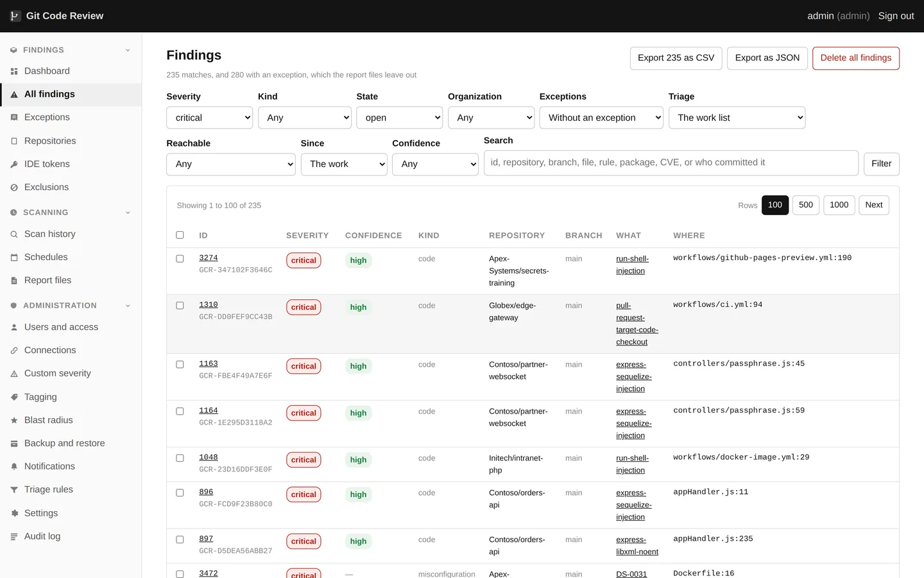Viewport: 924px width, 578px height.
Task: Set rows per page to 500
Action: pos(806,205)
